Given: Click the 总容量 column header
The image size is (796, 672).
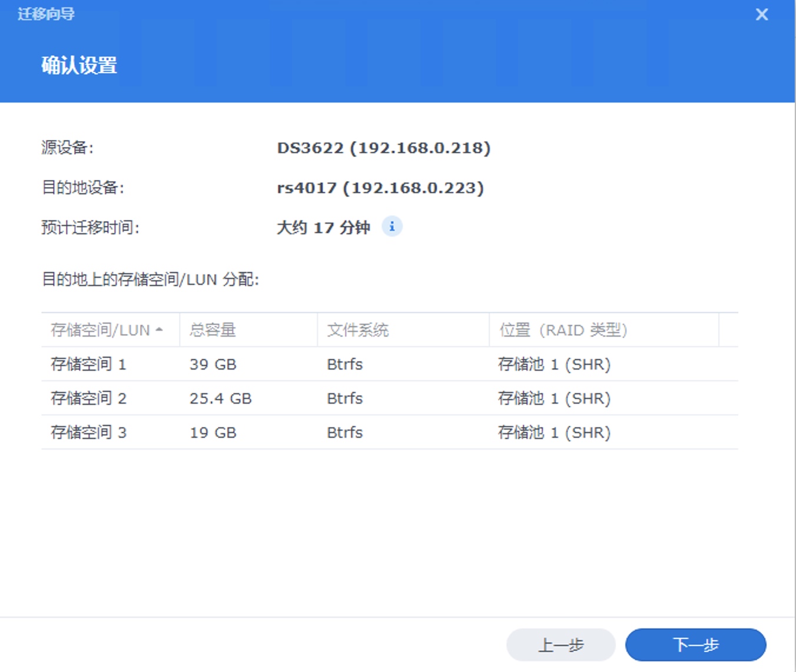Looking at the screenshot, I should [248, 330].
